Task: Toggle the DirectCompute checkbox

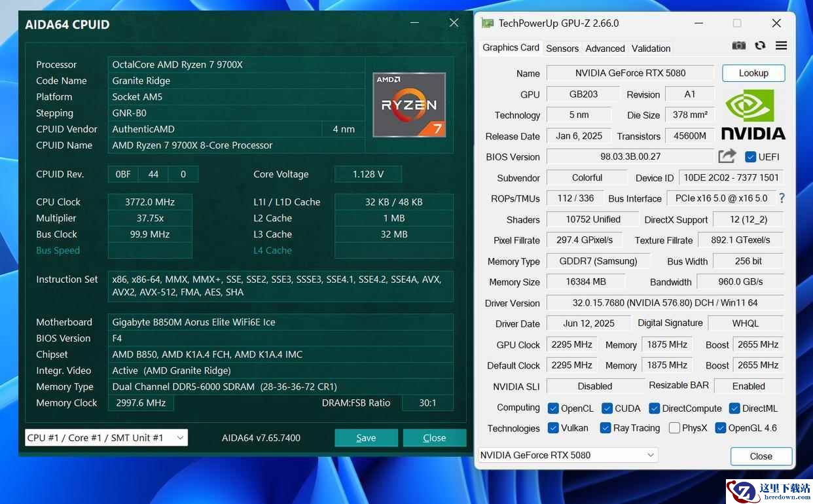Action: [x=654, y=408]
